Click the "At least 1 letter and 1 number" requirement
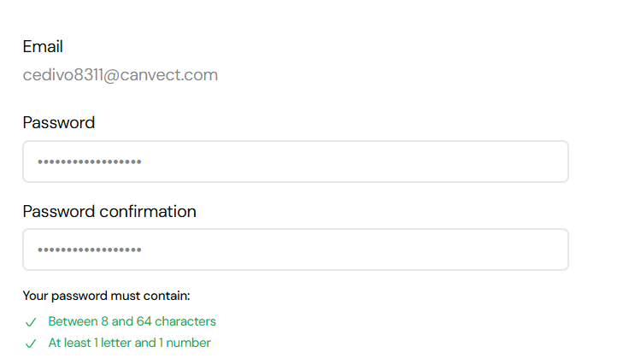The image size is (617, 364). (129, 343)
